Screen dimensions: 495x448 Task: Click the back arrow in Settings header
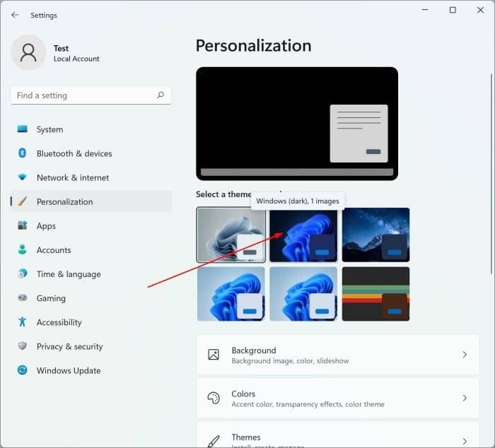tap(15, 15)
